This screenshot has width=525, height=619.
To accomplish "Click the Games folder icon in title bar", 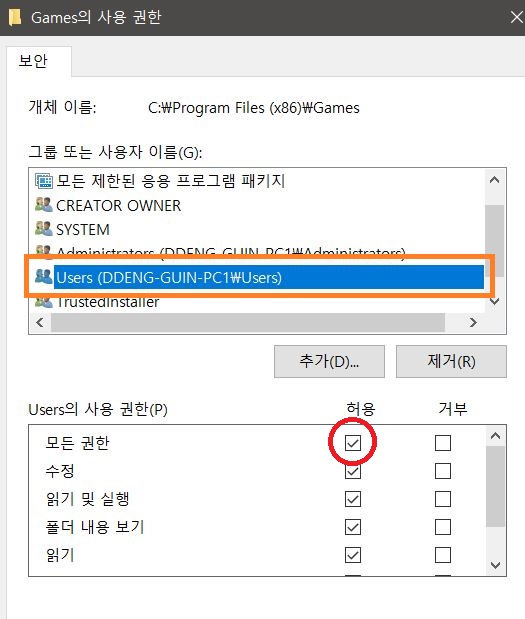I will tap(15, 17).
